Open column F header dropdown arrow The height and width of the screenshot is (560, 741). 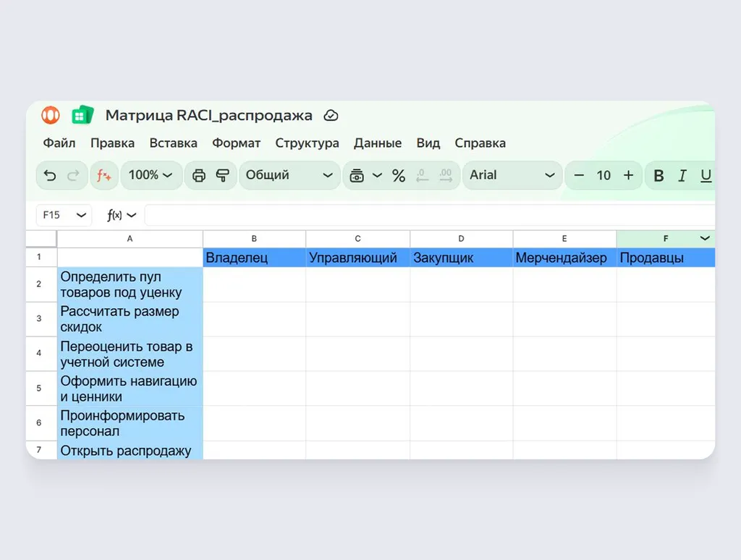pyautogui.click(x=705, y=239)
